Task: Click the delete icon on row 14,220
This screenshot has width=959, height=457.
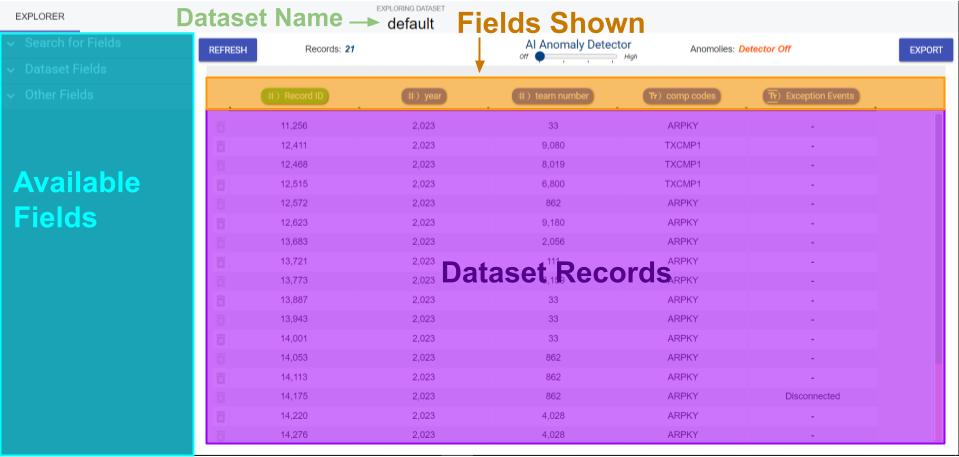Action: (x=221, y=417)
